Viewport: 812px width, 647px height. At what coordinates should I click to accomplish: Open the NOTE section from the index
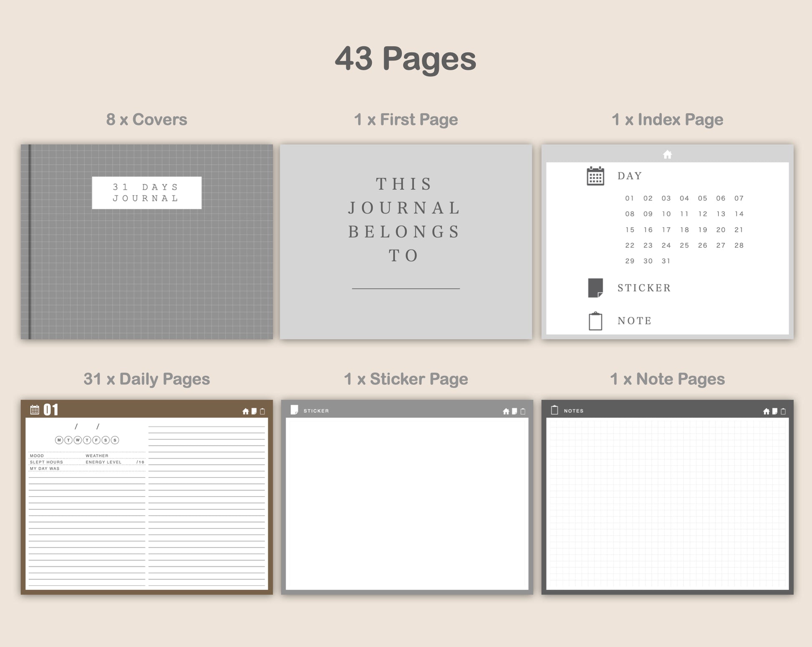tap(634, 321)
